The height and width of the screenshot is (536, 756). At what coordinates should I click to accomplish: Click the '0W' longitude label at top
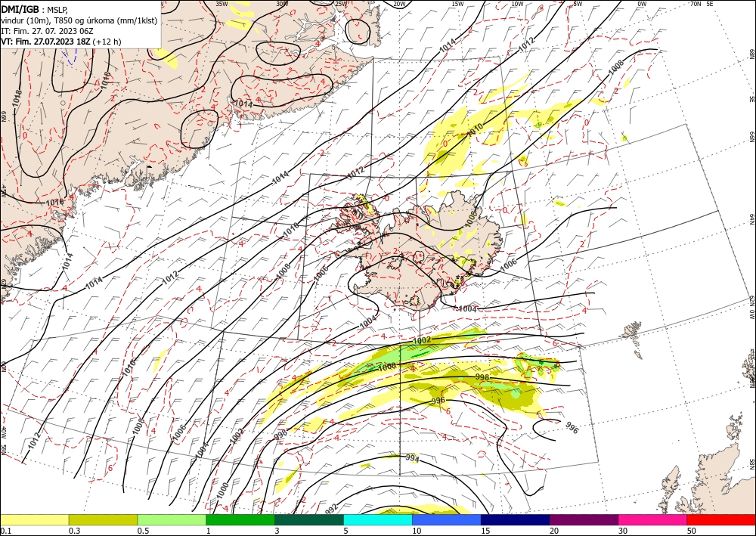[642, 4]
